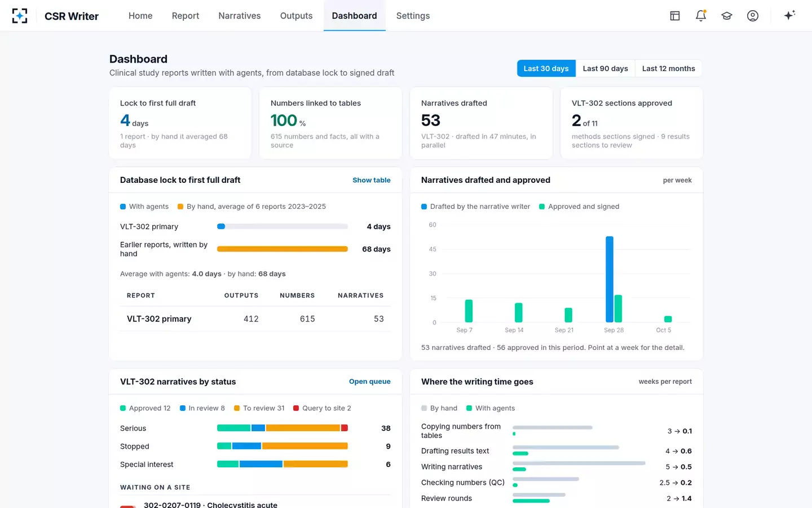Image resolution: width=812 pixels, height=508 pixels.
Task: Click the tall blue Sep 28 drafted bar
Action: pyautogui.click(x=610, y=279)
